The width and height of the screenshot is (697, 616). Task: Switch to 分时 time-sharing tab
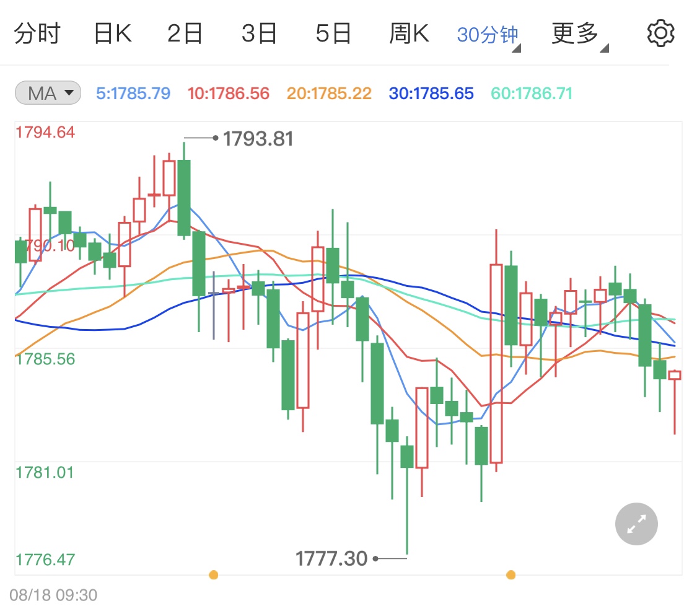pos(37,34)
